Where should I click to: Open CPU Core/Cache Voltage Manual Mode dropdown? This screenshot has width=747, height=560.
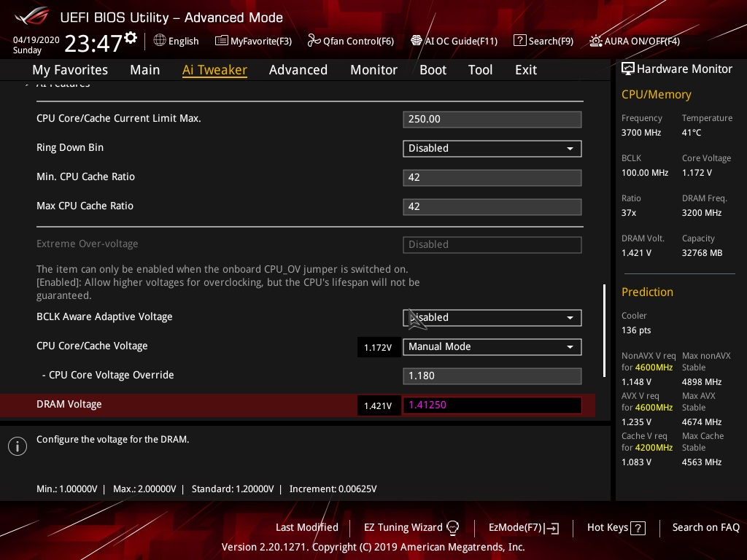[x=492, y=346]
